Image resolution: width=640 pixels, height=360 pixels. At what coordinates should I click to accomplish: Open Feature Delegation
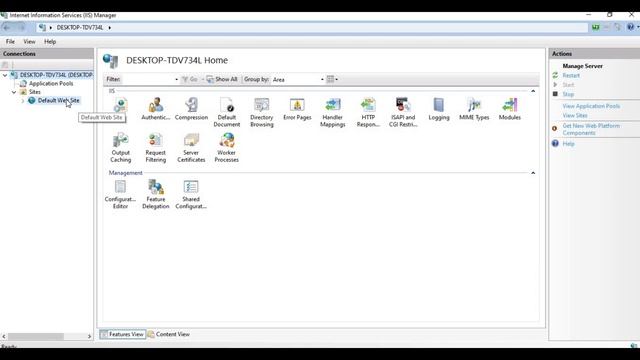click(156, 195)
